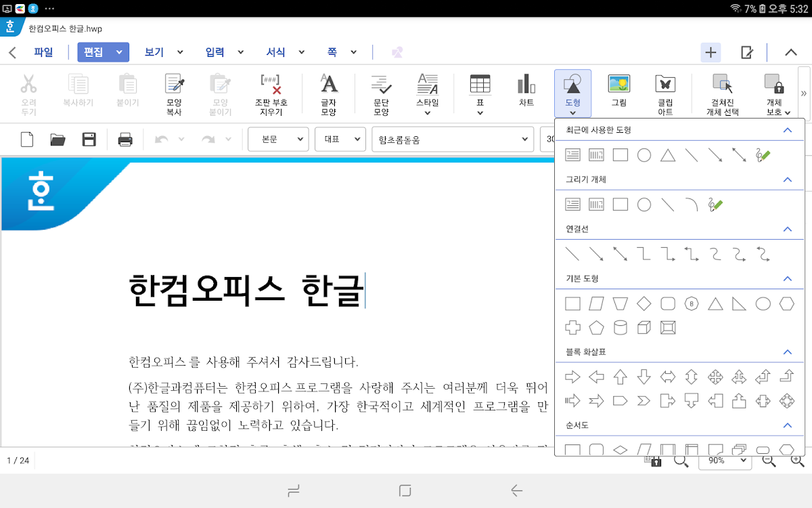This screenshot has height=508, width=812.
Task: Select the cube shape in 기본 도형
Action: pyautogui.click(x=644, y=328)
